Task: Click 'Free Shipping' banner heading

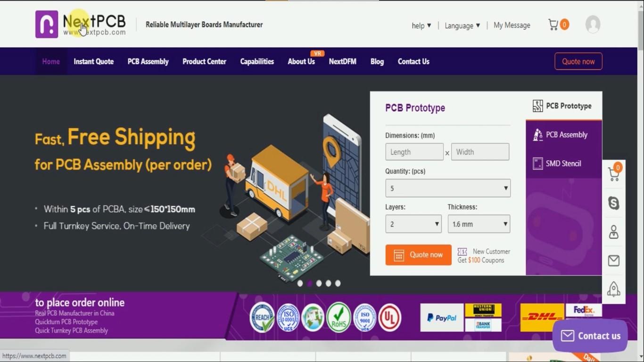Action: click(x=132, y=137)
